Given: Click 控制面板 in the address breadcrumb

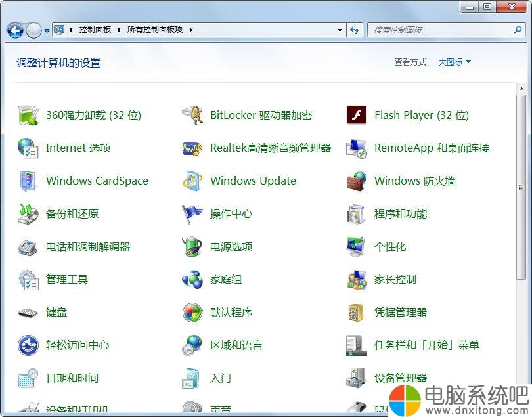Looking at the screenshot, I should [x=95, y=30].
